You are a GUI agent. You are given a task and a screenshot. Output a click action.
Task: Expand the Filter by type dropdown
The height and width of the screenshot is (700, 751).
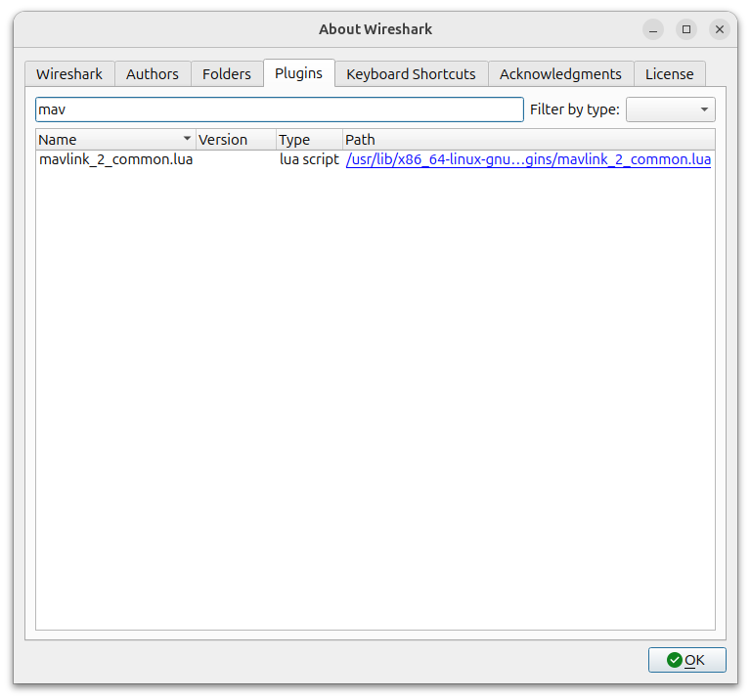tap(670, 109)
